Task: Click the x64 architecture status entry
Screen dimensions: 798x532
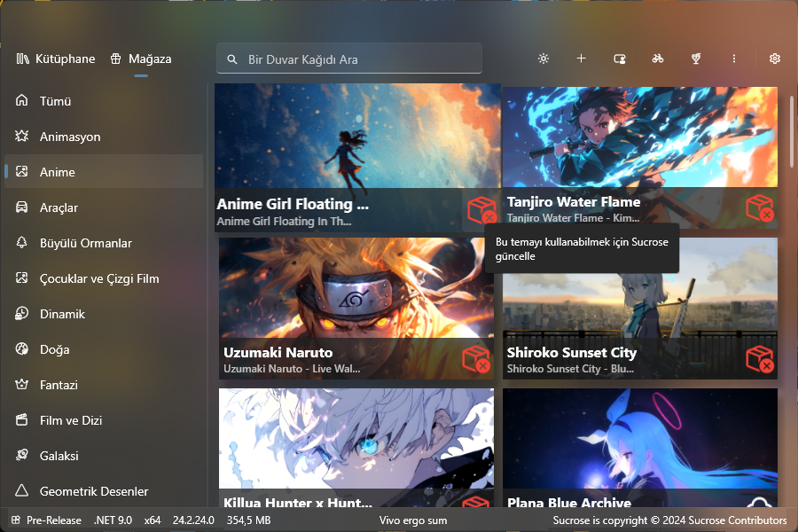Action: [153, 520]
